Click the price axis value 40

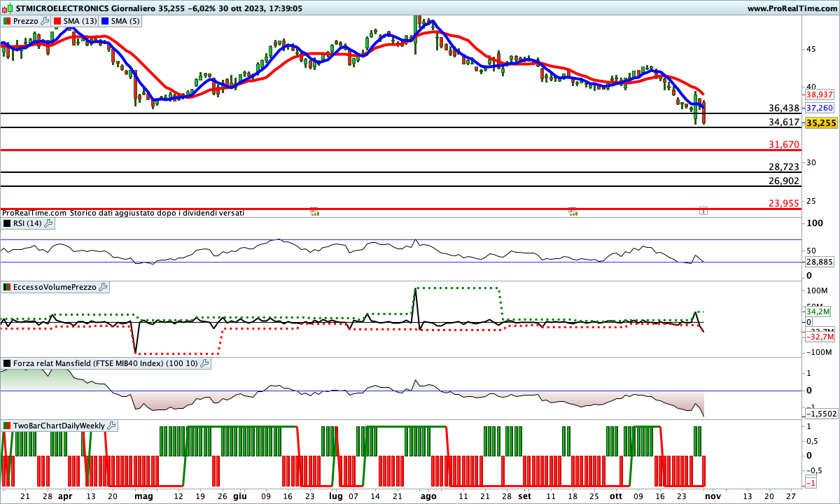point(811,87)
